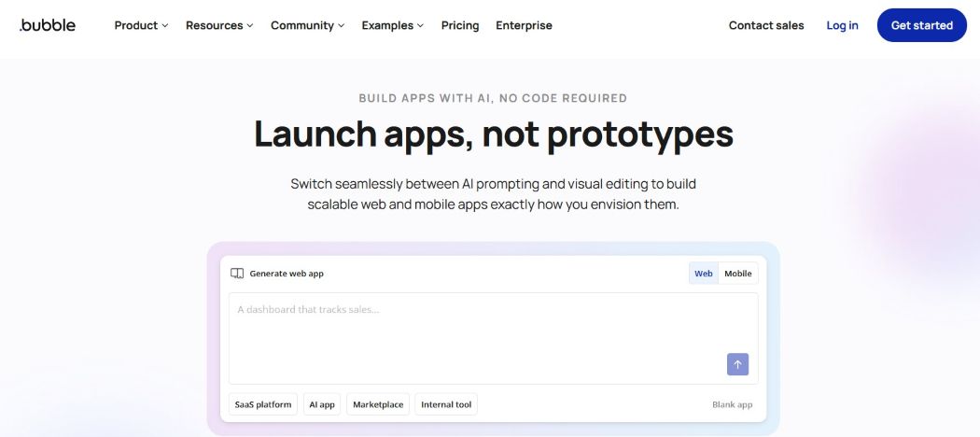Go to the Pricing page
The width and height of the screenshot is (980, 437).
(x=460, y=25)
